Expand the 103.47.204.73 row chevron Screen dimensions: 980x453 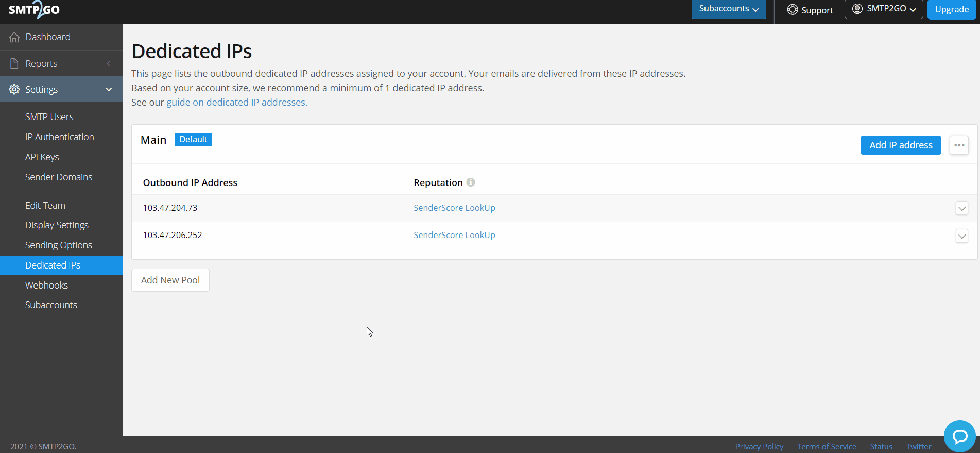pyautogui.click(x=961, y=208)
